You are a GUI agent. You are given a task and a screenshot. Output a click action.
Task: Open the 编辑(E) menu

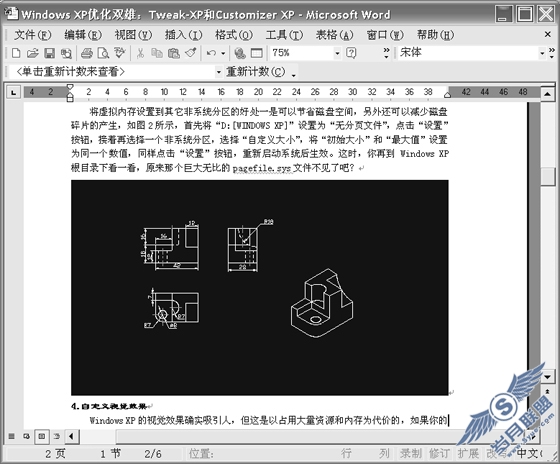pos(83,35)
